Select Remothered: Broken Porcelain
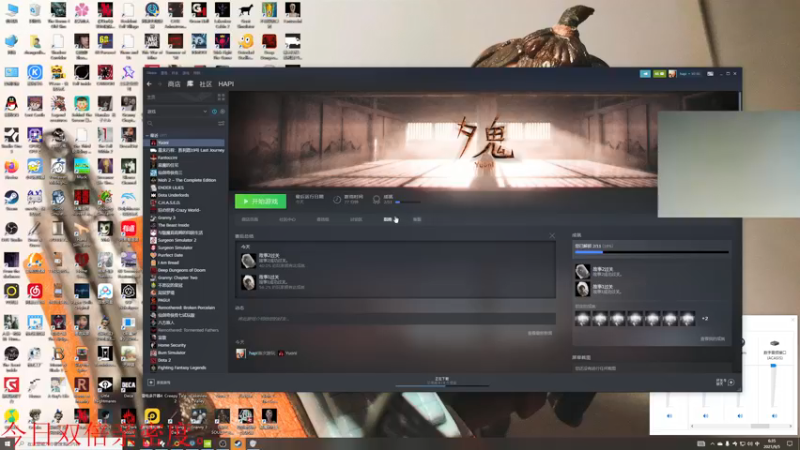800x450 pixels. [185, 308]
